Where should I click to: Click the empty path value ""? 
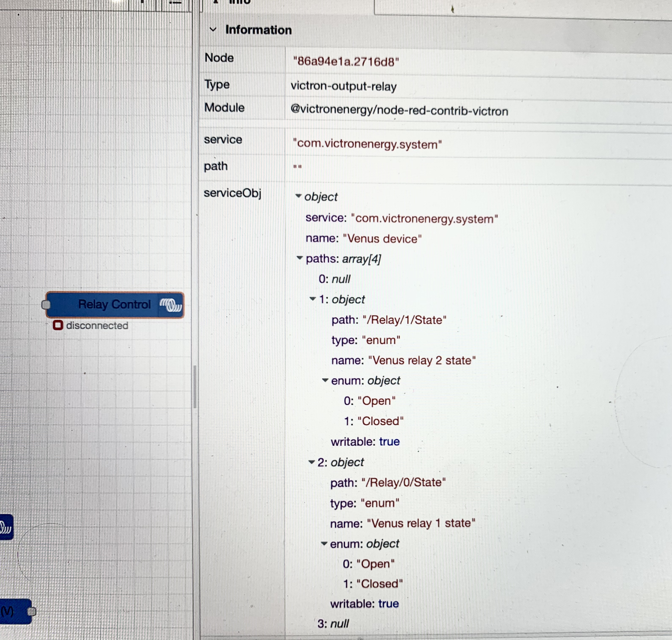(x=297, y=167)
